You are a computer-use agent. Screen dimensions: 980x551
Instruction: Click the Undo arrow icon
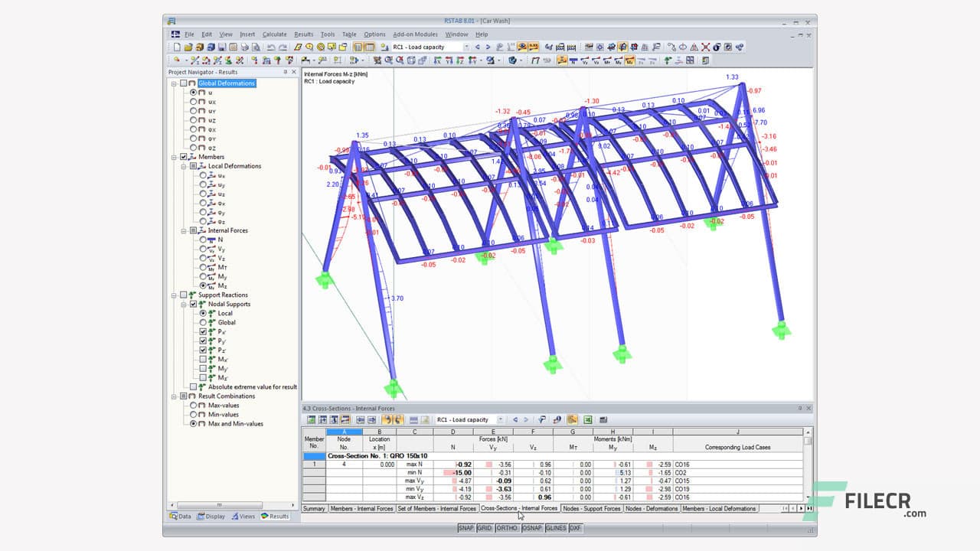point(271,47)
